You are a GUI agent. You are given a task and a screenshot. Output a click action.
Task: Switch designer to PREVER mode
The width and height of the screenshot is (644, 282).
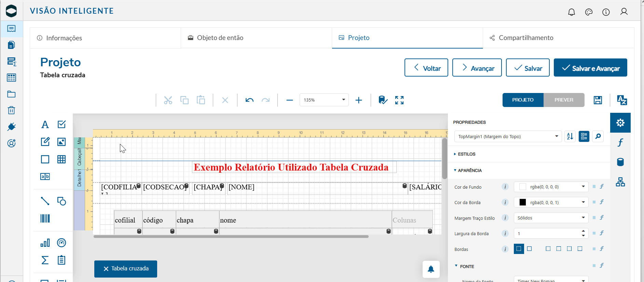click(564, 100)
